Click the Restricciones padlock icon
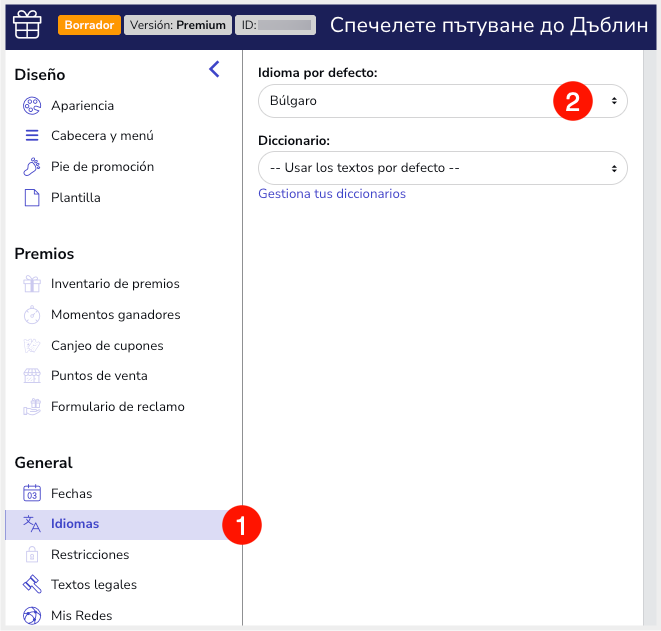661x631 pixels. point(32,555)
